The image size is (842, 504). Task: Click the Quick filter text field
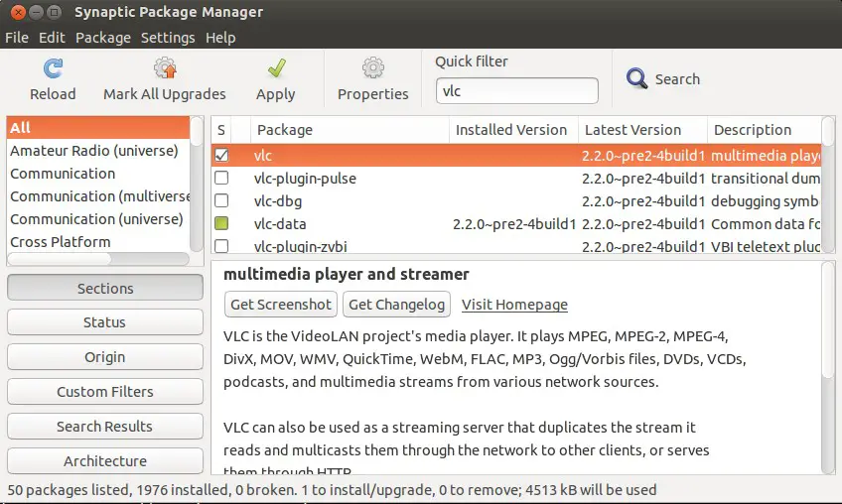point(517,90)
